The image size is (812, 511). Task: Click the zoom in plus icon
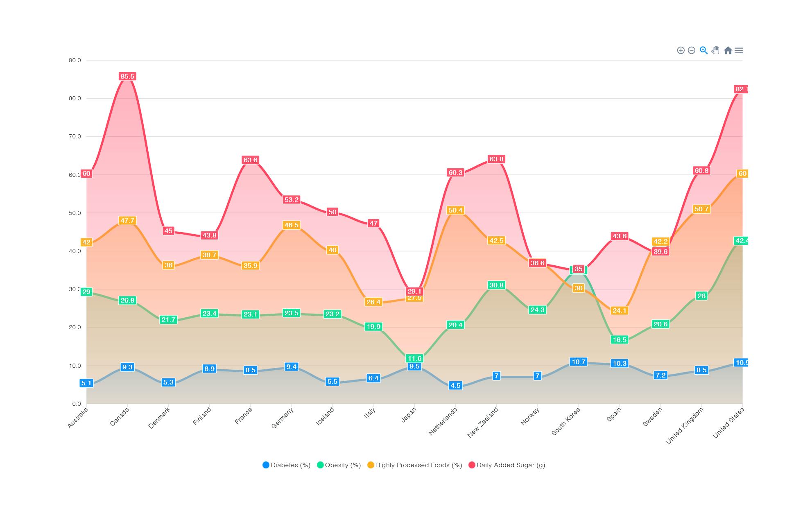(681, 50)
